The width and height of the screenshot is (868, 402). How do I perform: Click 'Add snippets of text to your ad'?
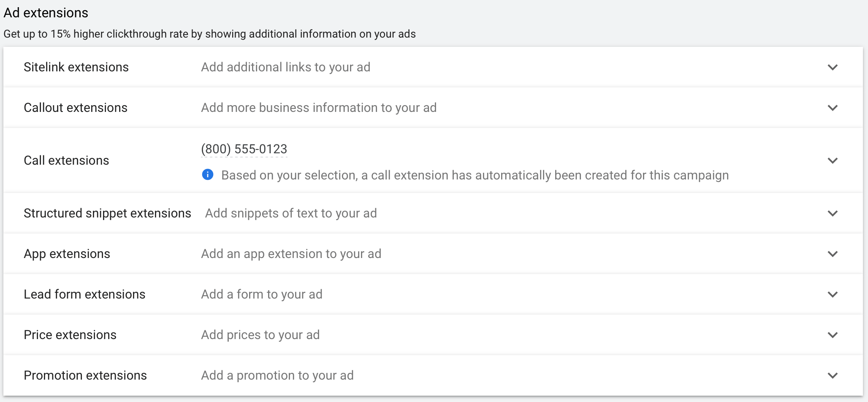(290, 213)
